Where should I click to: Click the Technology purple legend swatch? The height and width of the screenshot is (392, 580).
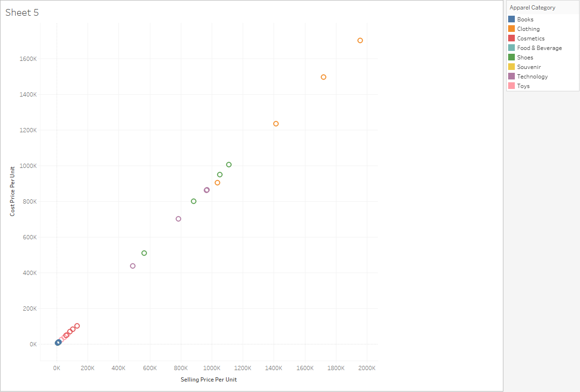point(511,77)
